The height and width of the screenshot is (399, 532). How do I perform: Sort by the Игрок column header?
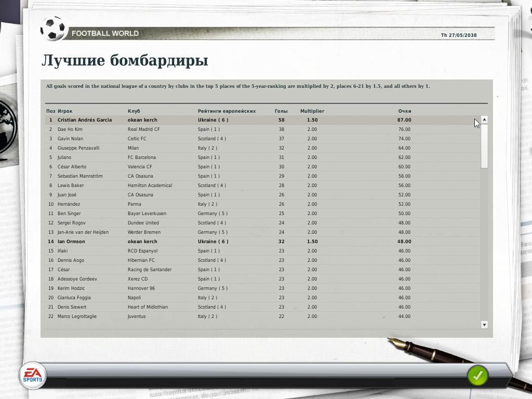[65, 111]
